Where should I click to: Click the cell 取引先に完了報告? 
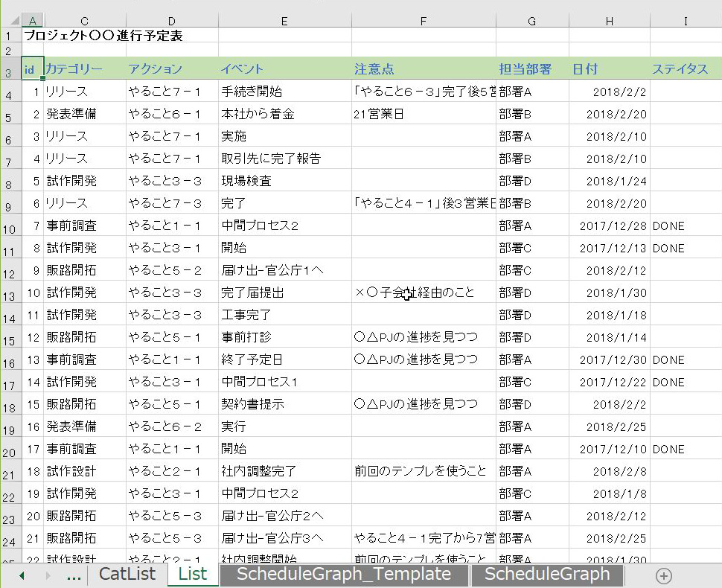pos(284,159)
